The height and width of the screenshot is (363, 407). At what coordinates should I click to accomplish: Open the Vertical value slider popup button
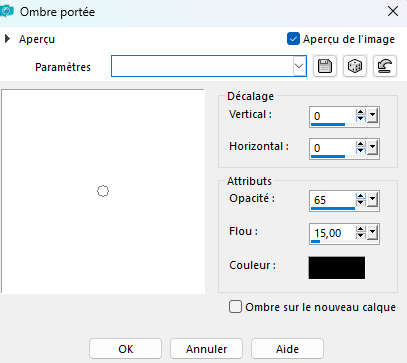(x=372, y=116)
